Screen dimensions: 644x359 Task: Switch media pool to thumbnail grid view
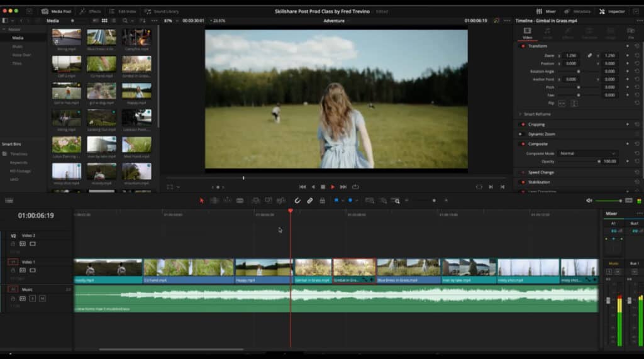[x=104, y=21]
